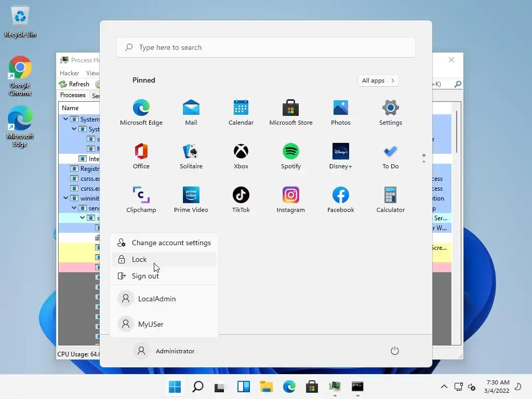Open the notification moon icon
Viewport: 532px width, 399px height.
point(518,387)
